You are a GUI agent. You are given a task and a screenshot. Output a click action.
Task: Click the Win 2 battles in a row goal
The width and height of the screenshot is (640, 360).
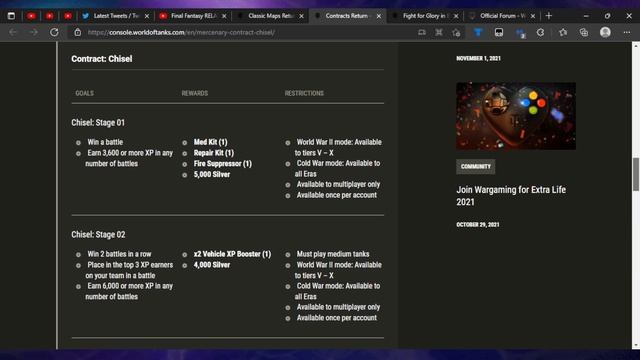coord(119,254)
